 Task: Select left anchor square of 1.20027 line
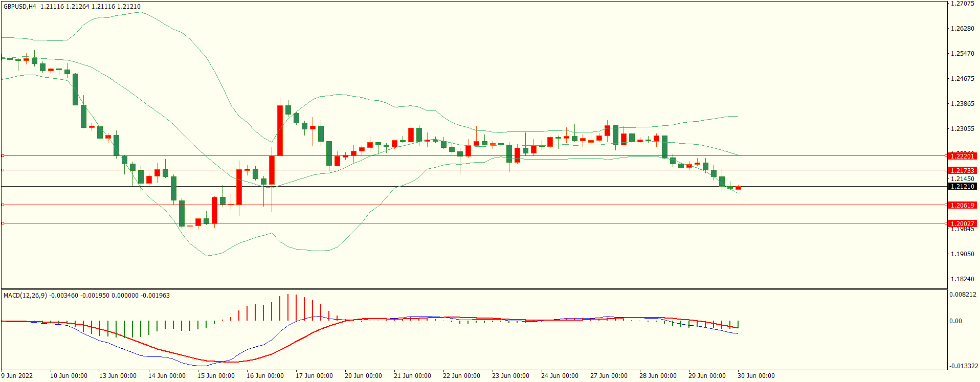click(x=3, y=223)
